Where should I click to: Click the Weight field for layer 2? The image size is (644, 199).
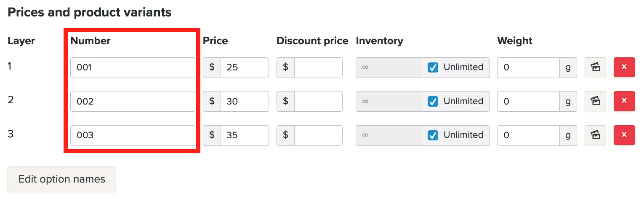point(528,101)
